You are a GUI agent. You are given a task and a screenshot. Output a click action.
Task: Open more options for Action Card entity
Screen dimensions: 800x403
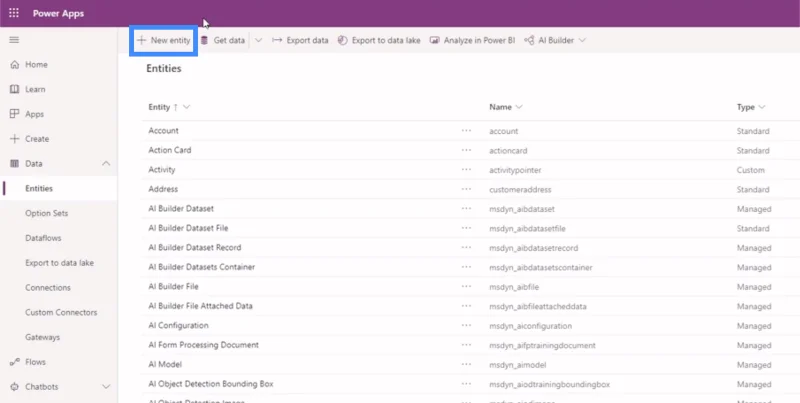click(x=466, y=150)
